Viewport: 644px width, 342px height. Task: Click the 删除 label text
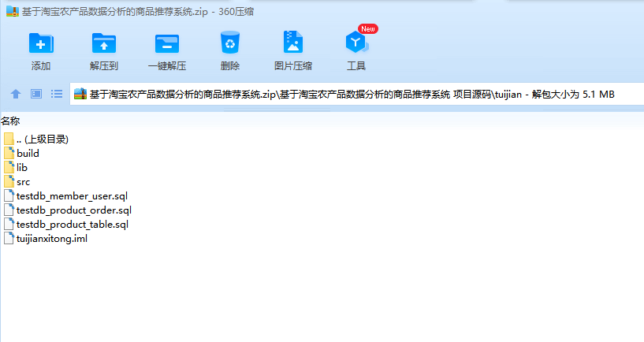coord(230,65)
